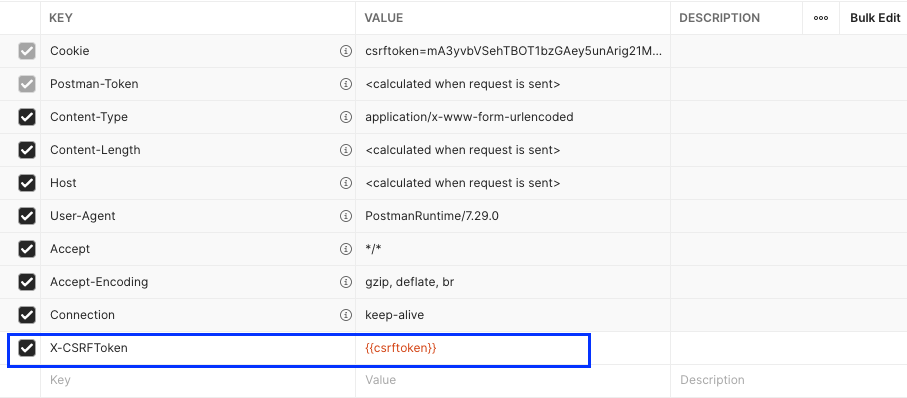Click the empty Key input field
The image size is (907, 398).
(198, 380)
